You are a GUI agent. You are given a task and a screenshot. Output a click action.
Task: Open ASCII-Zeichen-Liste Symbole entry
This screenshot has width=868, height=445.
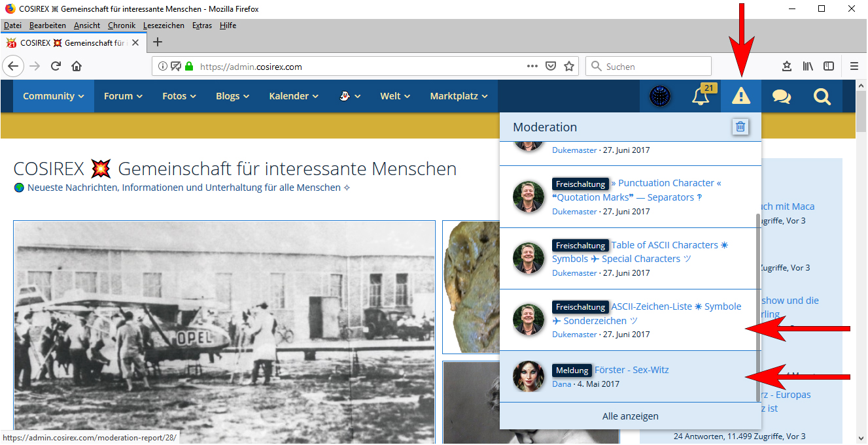(647, 314)
